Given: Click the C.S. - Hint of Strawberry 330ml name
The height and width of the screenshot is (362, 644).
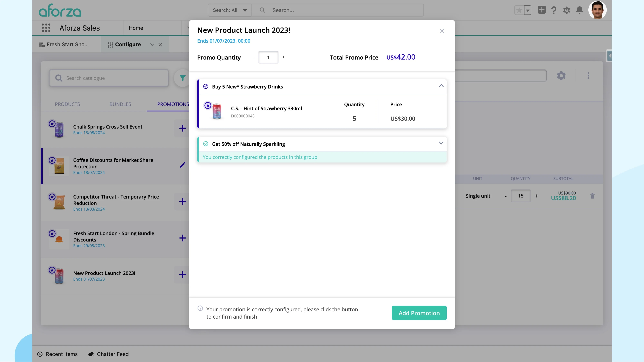Looking at the screenshot, I should (266, 108).
